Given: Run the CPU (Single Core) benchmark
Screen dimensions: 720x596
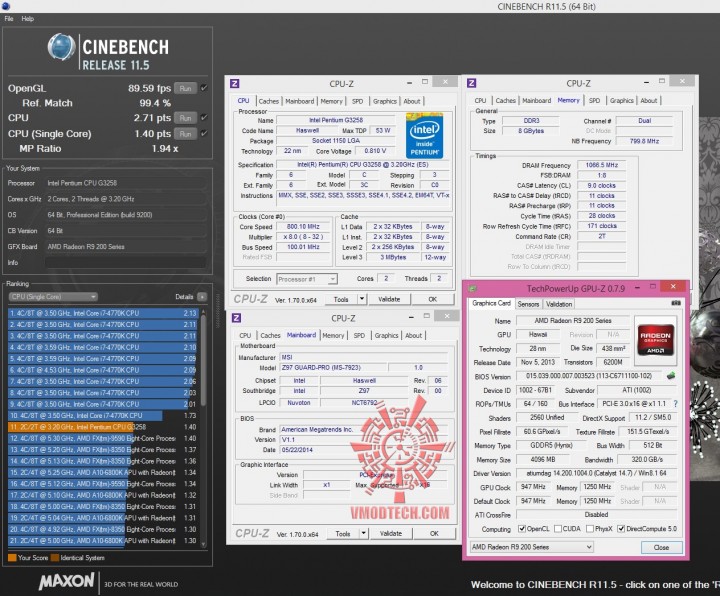Looking at the screenshot, I should (186, 134).
